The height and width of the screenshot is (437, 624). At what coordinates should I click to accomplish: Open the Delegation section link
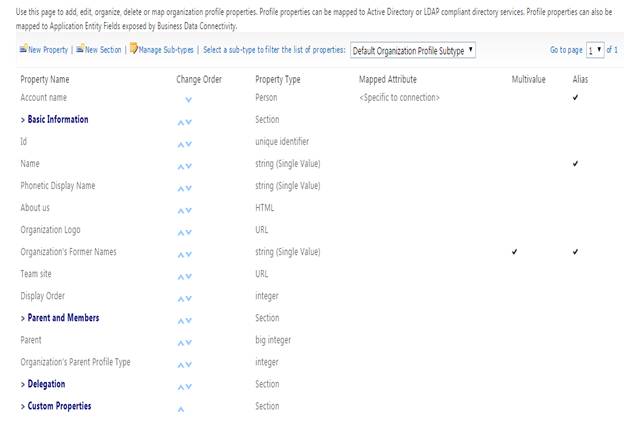tap(46, 384)
